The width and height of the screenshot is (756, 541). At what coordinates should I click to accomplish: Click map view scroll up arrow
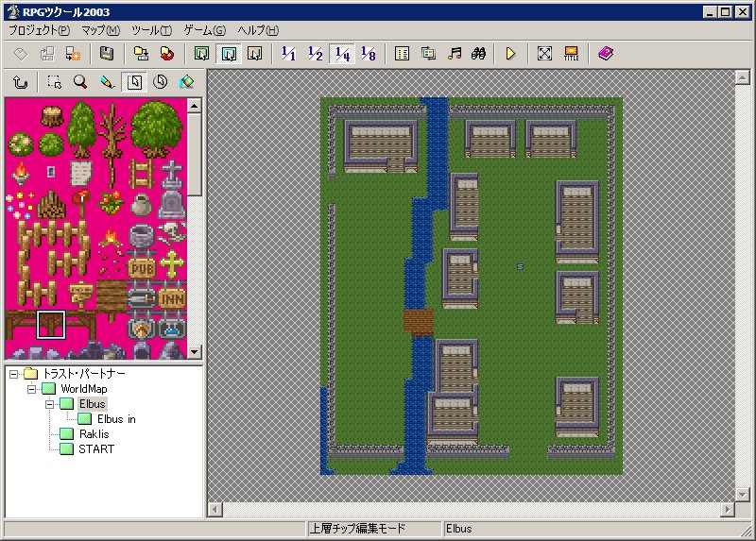(743, 77)
